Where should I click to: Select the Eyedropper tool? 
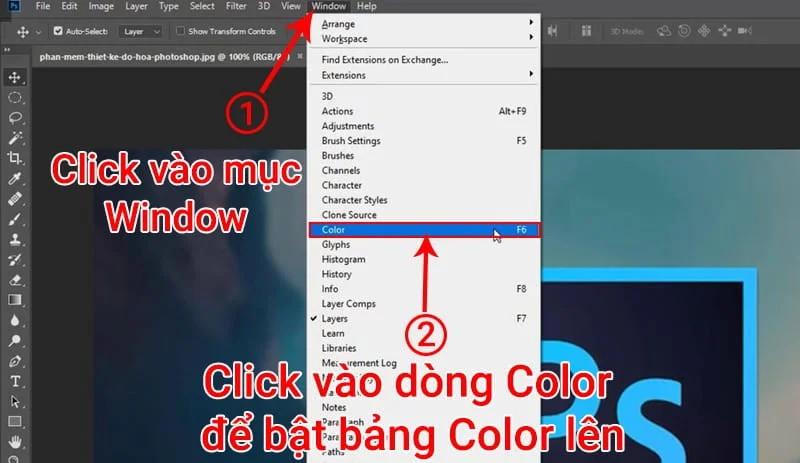[x=15, y=178]
